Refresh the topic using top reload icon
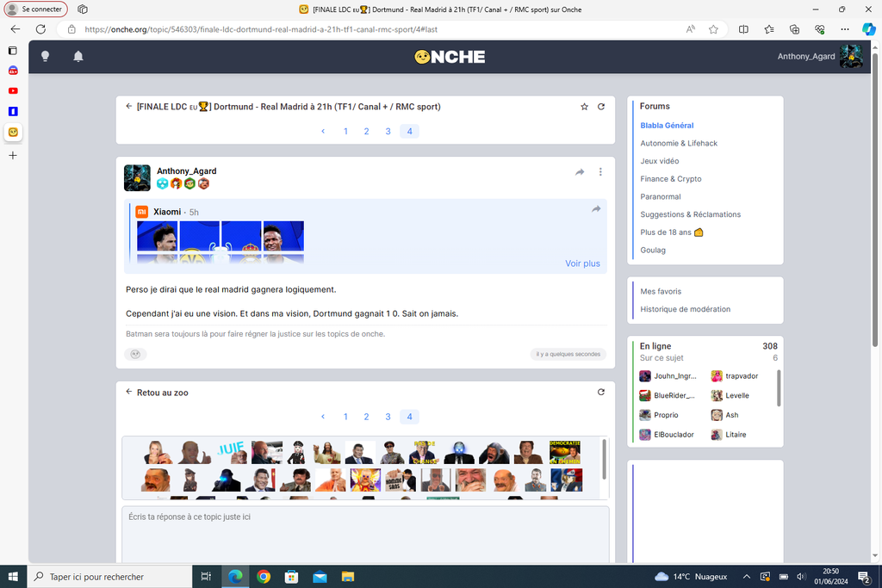Screen dimensions: 882x588 601,107
